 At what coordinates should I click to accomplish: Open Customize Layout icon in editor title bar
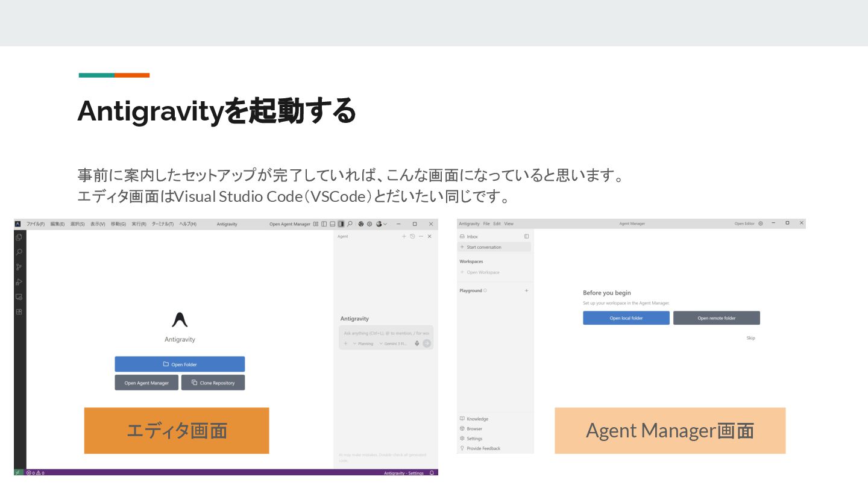pos(316,224)
